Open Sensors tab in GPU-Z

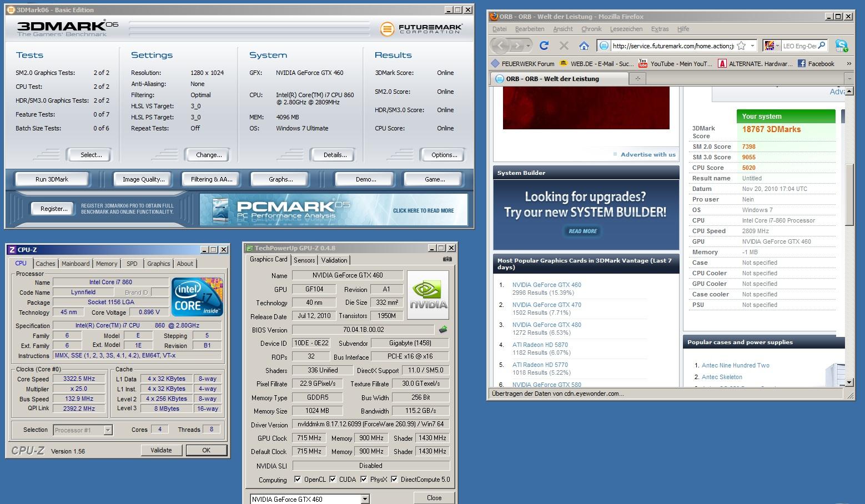304,260
